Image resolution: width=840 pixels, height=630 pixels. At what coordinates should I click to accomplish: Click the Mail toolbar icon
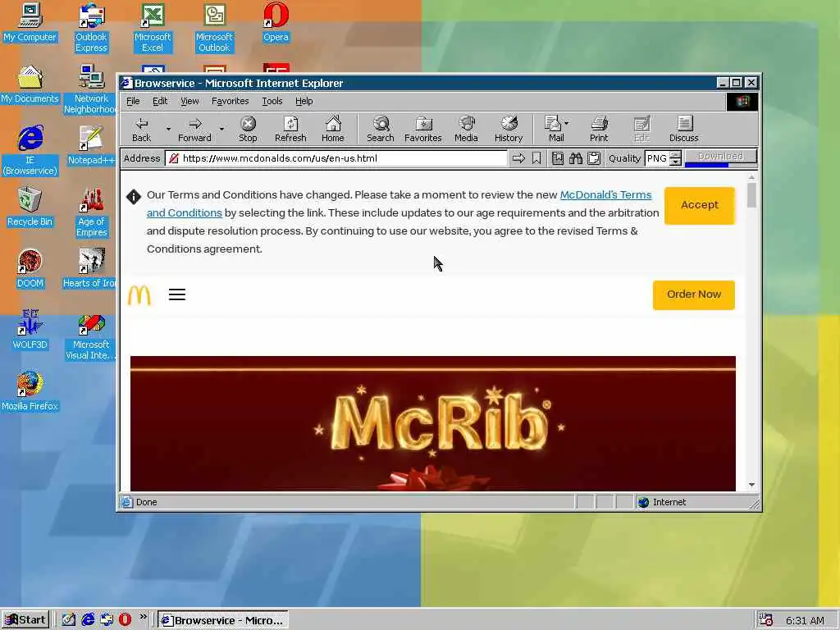click(554, 130)
